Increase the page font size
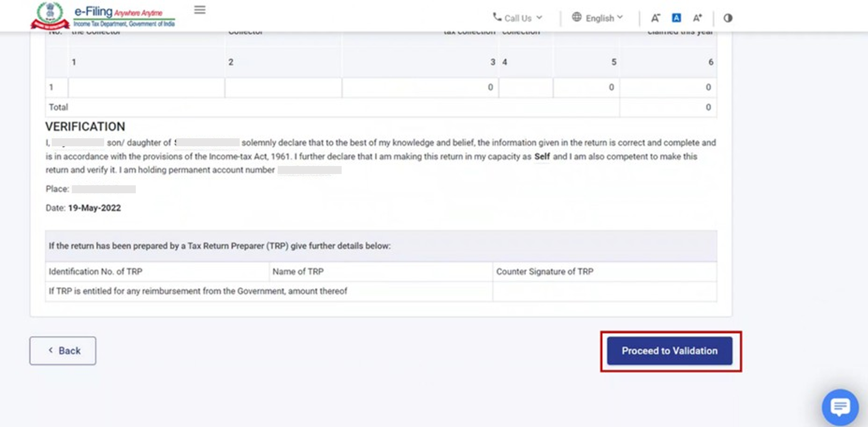The height and width of the screenshot is (427, 868). [x=697, y=18]
